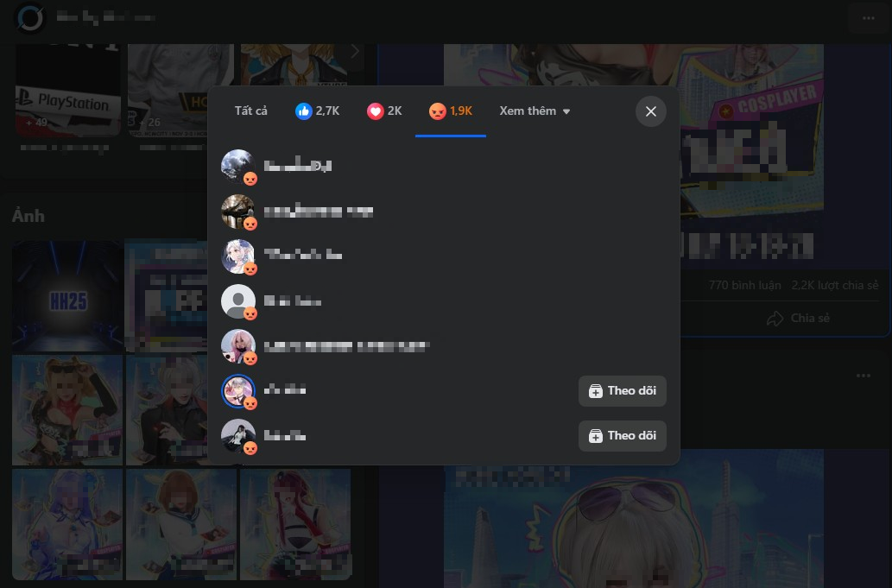Open the second user's avatar in list
Viewport: 892px width, 588px height.
click(238, 211)
